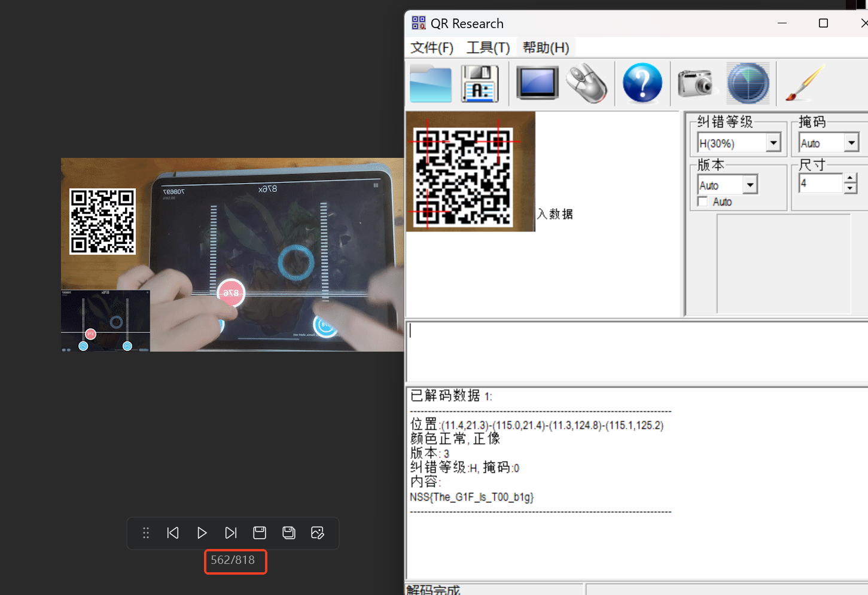This screenshot has width=868, height=595.
Task: Capture QR from screen monitor icon
Action: coord(537,83)
